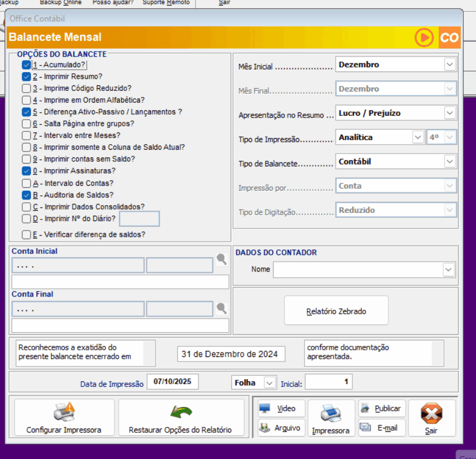
Task: Click Restaurar Opções do Relatório
Action: 180,419
